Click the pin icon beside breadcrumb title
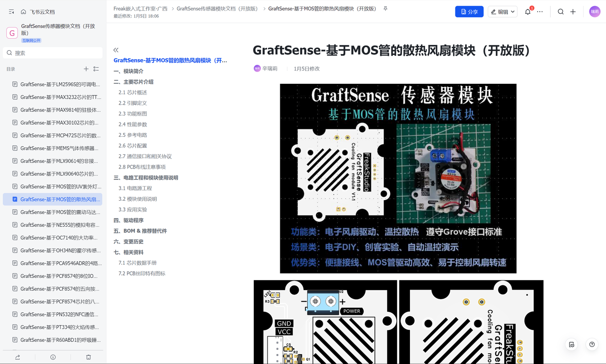This screenshot has width=606, height=364. tap(385, 9)
